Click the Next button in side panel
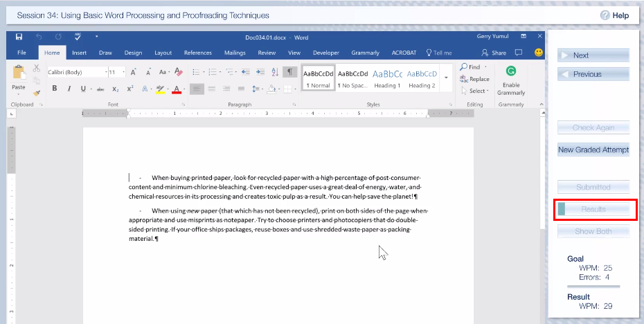Viewport: 644px width, 324px height. pyautogui.click(x=593, y=55)
